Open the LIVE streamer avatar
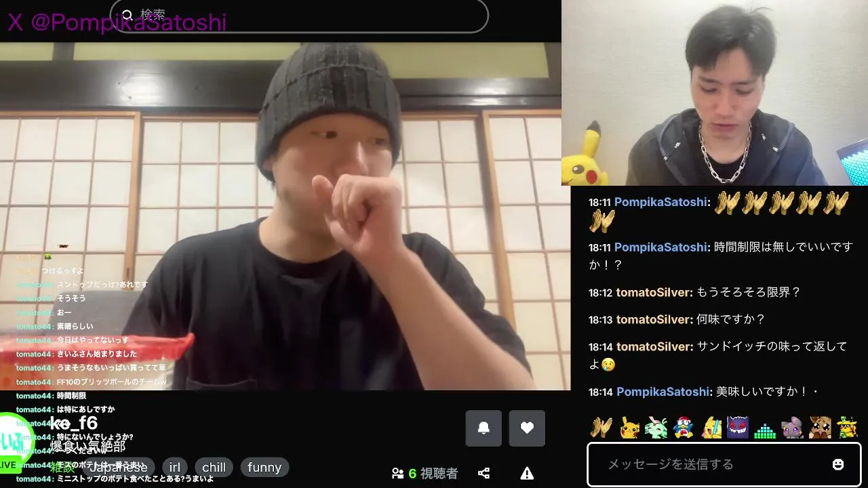The height and width of the screenshot is (488, 868). (x=15, y=442)
